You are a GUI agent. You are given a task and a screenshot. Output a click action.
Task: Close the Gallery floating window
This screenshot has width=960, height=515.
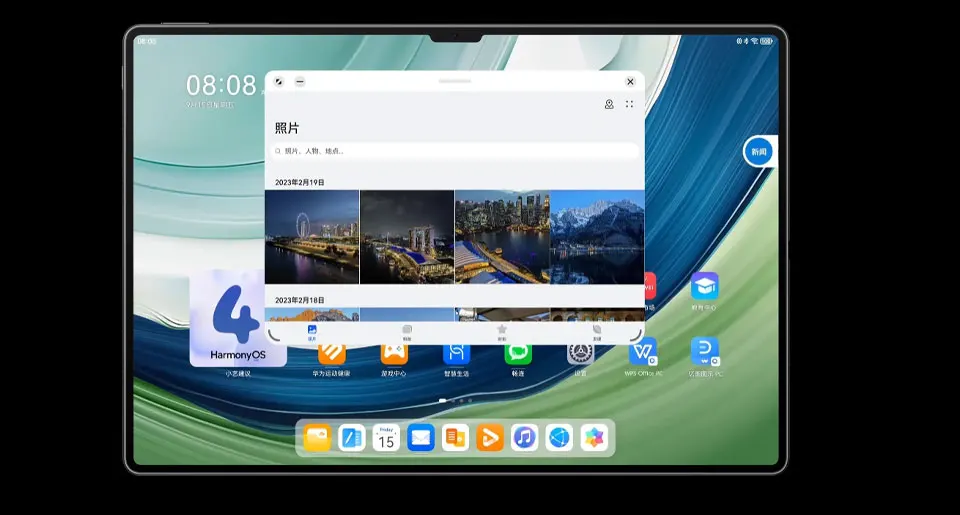[630, 81]
